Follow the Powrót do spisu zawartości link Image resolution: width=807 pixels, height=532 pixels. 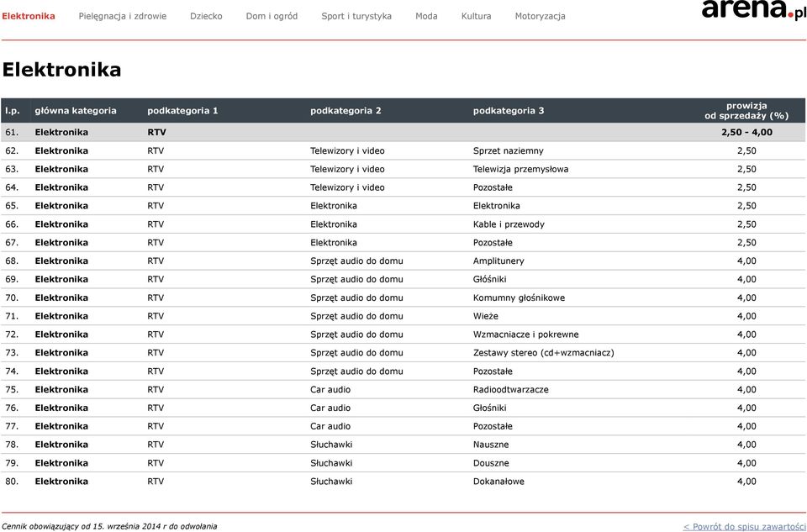click(x=744, y=526)
